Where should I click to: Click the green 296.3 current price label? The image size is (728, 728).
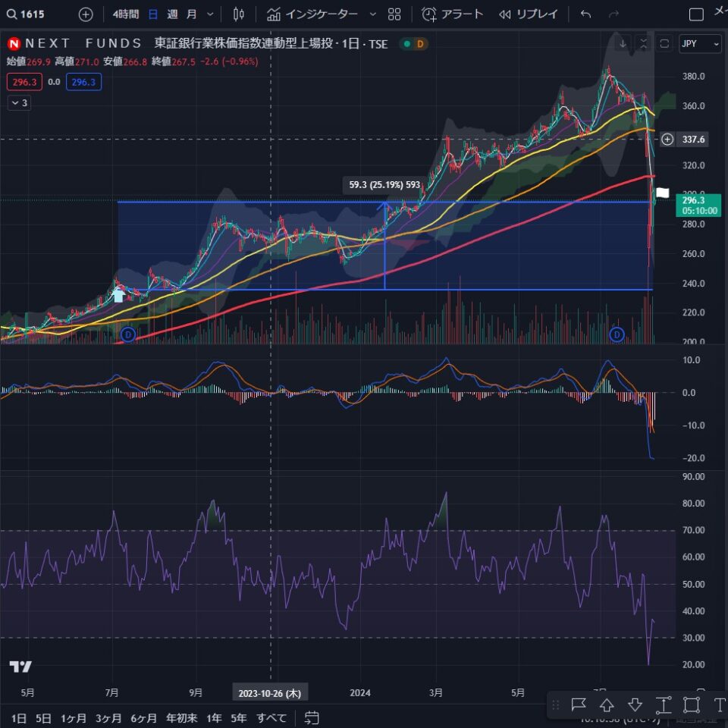699,206
